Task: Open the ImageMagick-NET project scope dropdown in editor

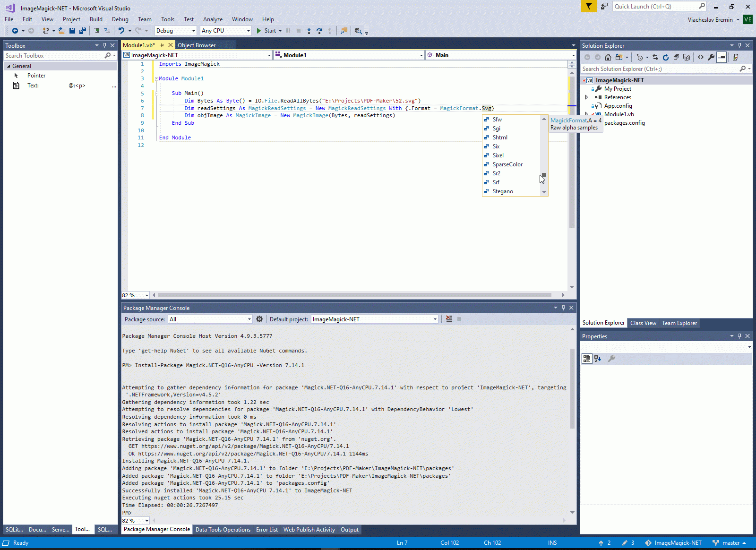Action: click(x=197, y=55)
